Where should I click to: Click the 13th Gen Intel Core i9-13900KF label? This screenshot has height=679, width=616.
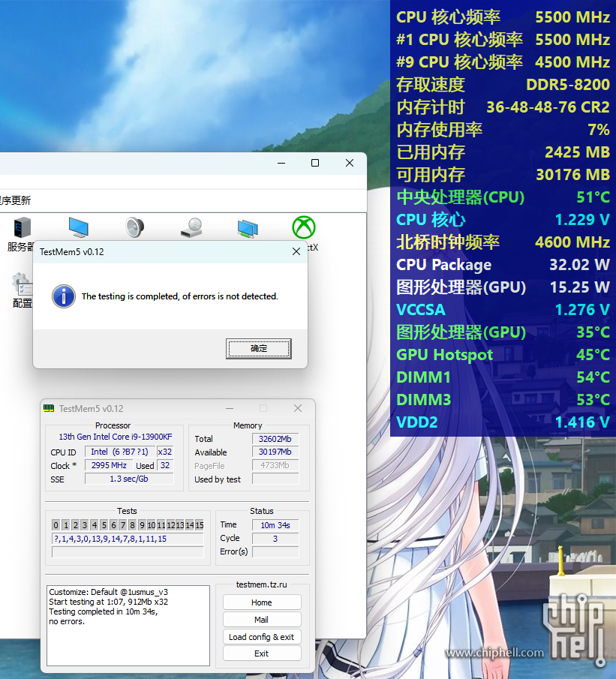click(x=116, y=437)
